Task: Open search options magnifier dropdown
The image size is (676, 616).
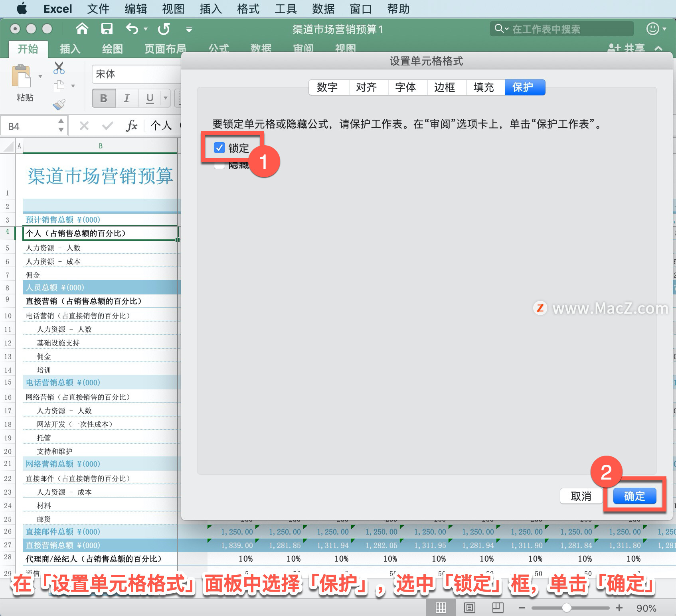Action: pyautogui.click(x=502, y=29)
